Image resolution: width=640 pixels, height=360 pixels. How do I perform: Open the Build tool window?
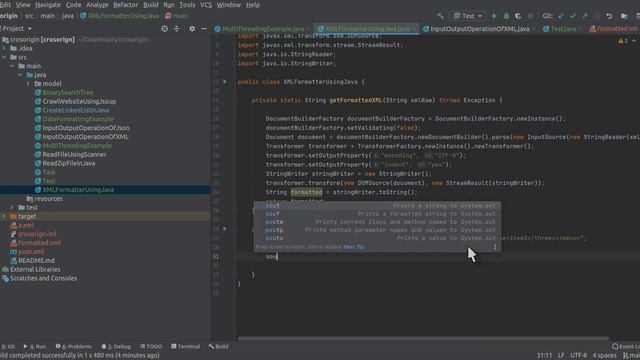pyautogui.click(x=218, y=347)
